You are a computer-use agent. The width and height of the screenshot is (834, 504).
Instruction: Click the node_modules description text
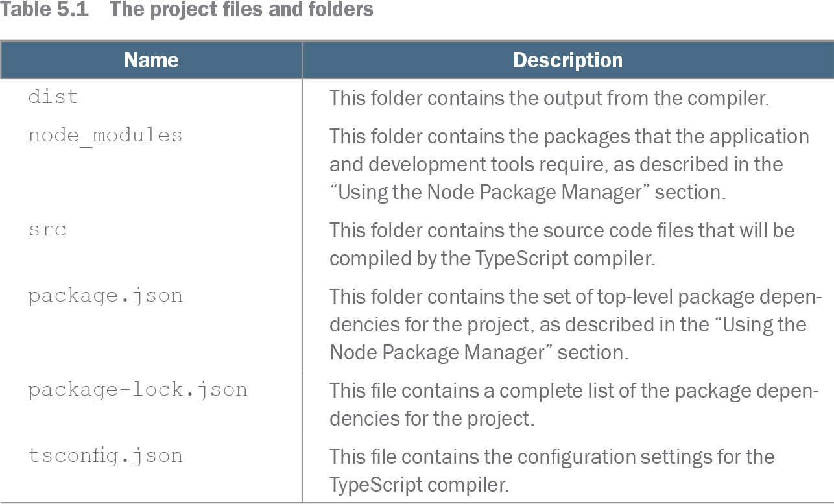tap(569, 164)
